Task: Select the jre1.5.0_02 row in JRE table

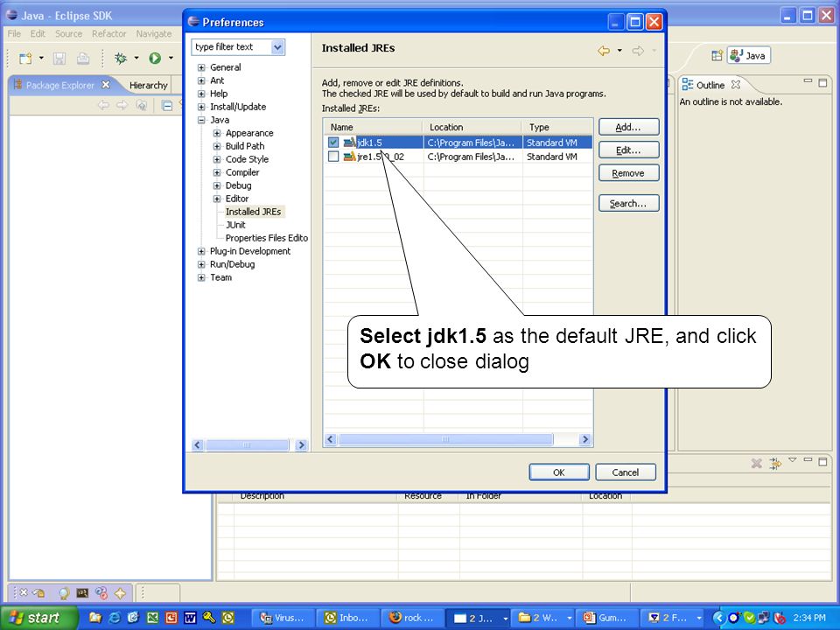Action: click(x=458, y=157)
